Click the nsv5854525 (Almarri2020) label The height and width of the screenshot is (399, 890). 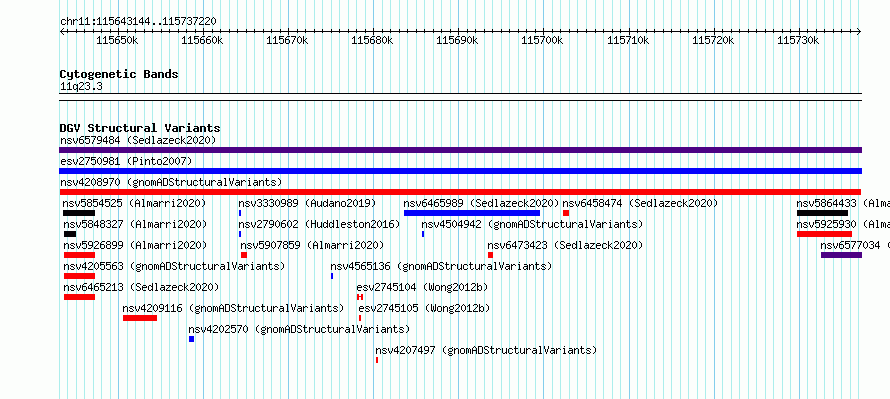135,203
